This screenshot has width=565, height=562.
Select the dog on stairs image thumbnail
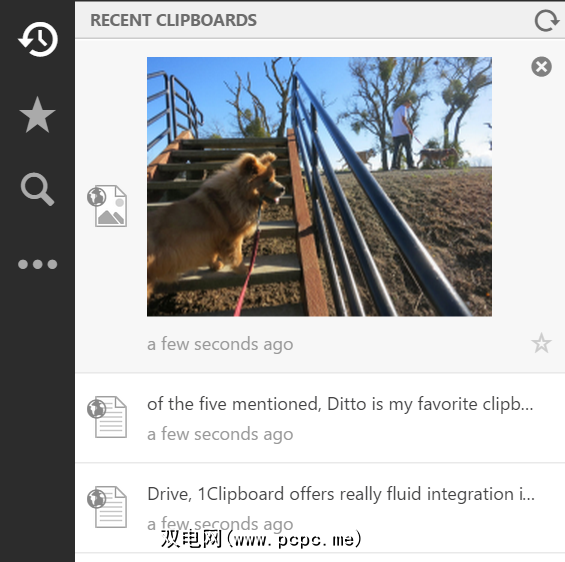pos(319,187)
